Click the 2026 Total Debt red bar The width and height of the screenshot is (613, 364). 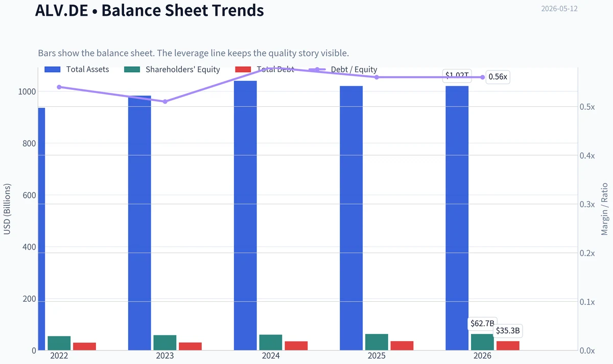508,346
